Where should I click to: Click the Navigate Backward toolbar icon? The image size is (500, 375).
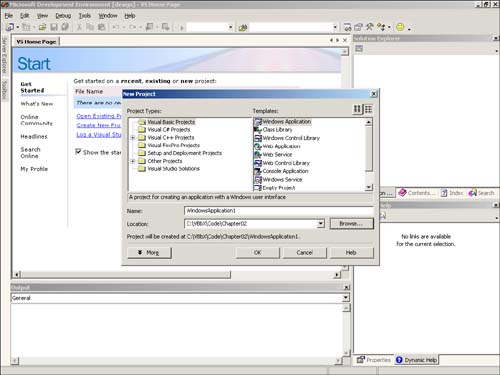point(149,27)
